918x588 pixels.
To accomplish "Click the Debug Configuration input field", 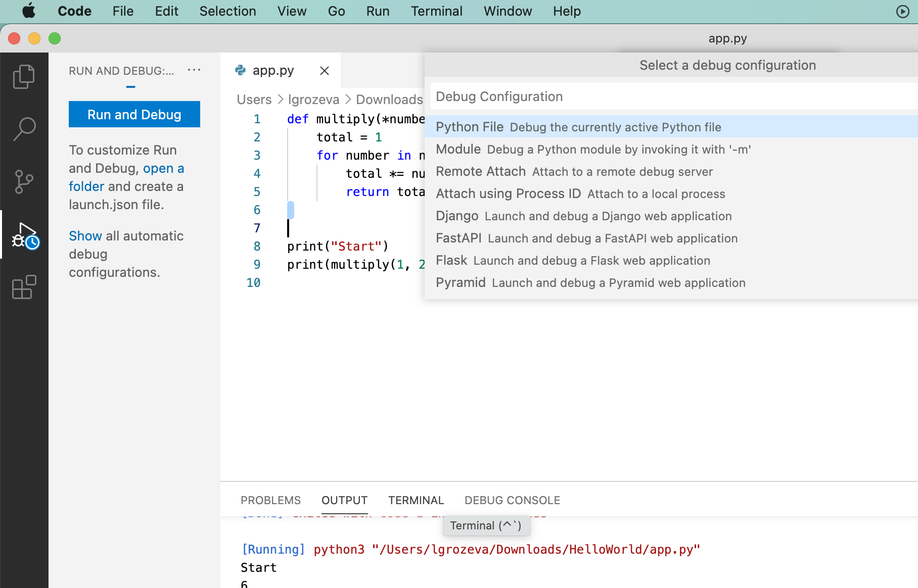I will click(672, 96).
